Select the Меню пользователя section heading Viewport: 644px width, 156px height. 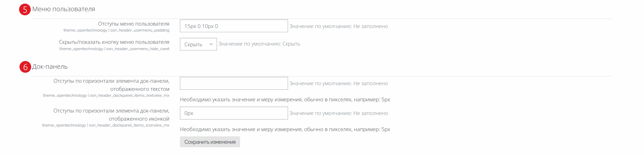point(64,9)
